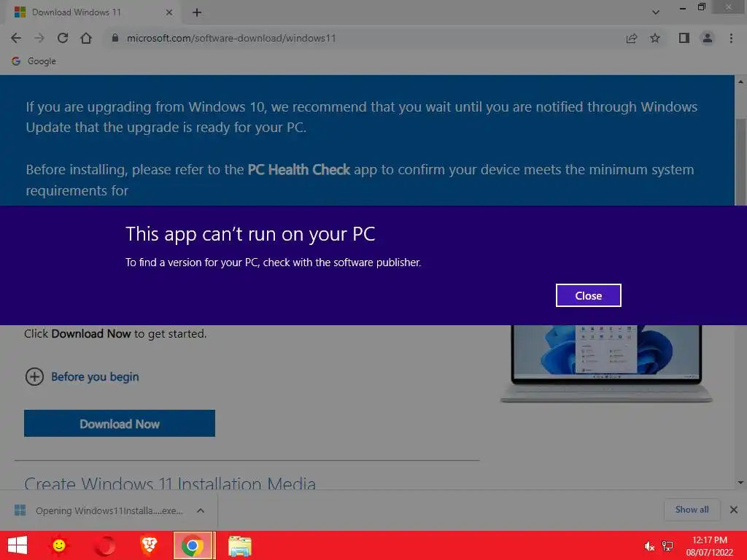747x560 pixels.
Task: Launch Opera from the taskbar
Action: pos(105,545)
